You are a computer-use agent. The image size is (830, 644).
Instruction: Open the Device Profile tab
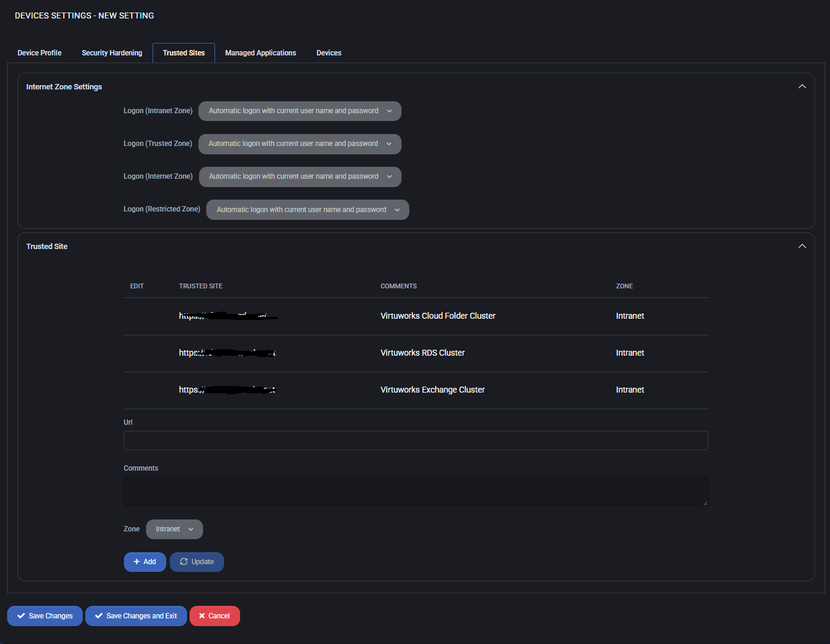coord(39,53)
